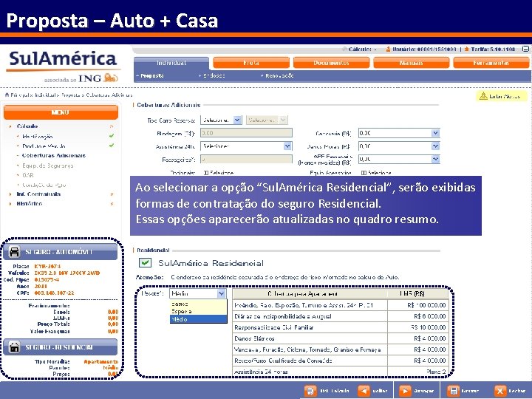
Task: Click the Gravar floppy disk icon
Action: [x=453, y=391]
